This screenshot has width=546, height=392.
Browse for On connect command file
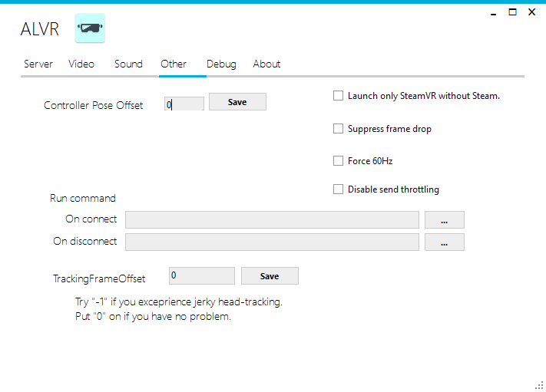point(445,220)
